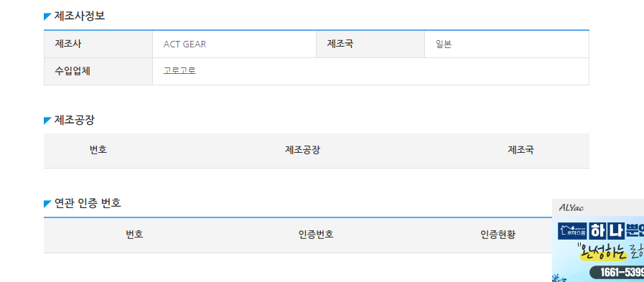The height and width of the screenshot is (282, 644).
Task: Click the 하나 text banner in ad
Action: click(x=606, y=230)
